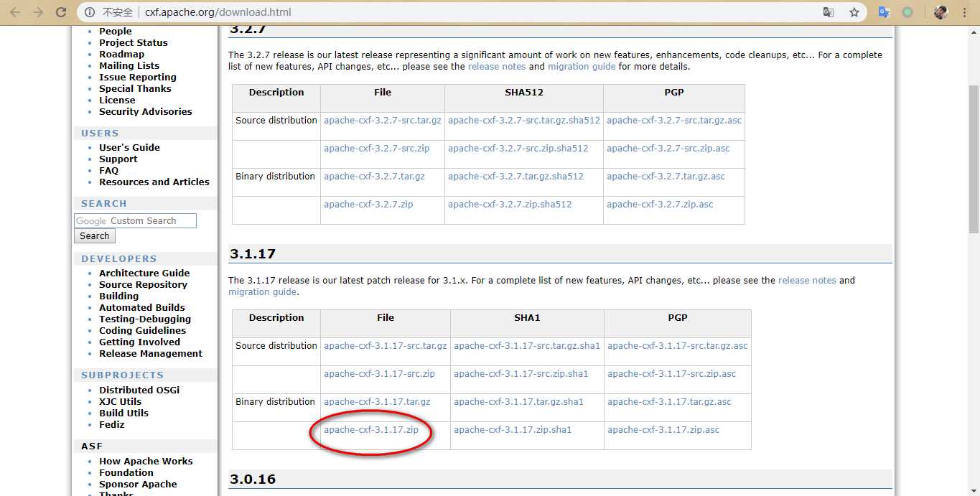
Task: Download apache-cxf-3.1.17.tar.gz binary
Action: [377, 401]
